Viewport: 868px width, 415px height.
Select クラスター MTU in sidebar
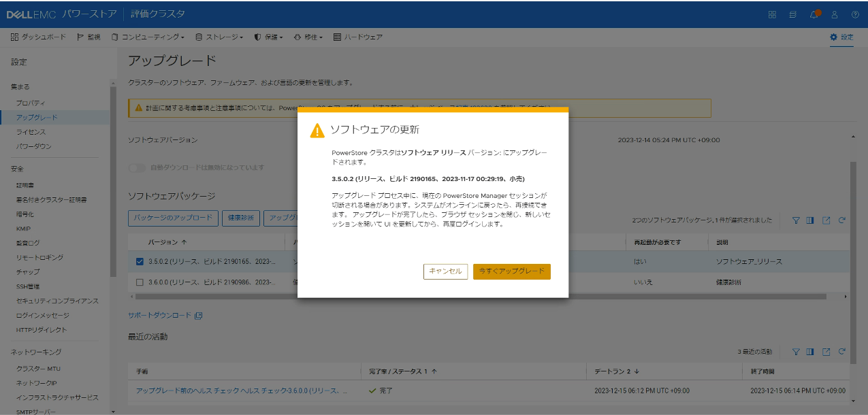point(38,369)
